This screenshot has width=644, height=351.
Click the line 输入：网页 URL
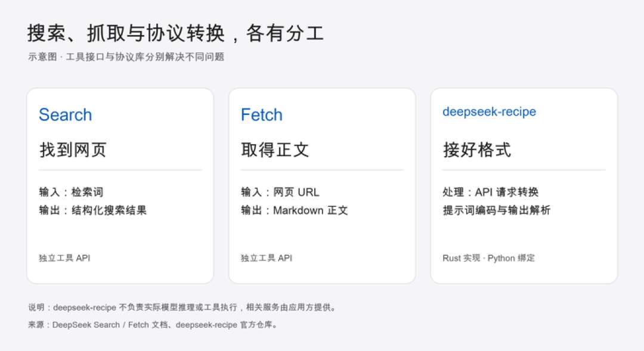[x=280, y=192]
